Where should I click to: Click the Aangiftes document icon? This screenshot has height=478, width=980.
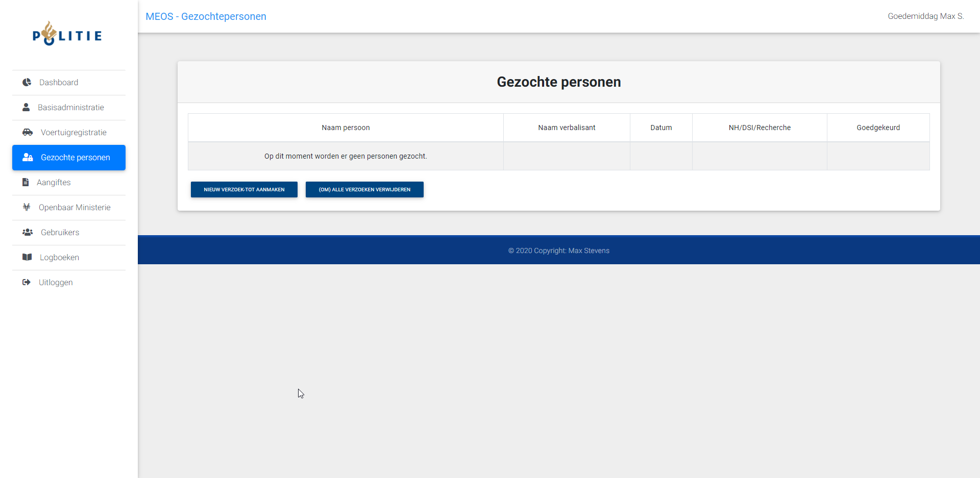point(26,182)
